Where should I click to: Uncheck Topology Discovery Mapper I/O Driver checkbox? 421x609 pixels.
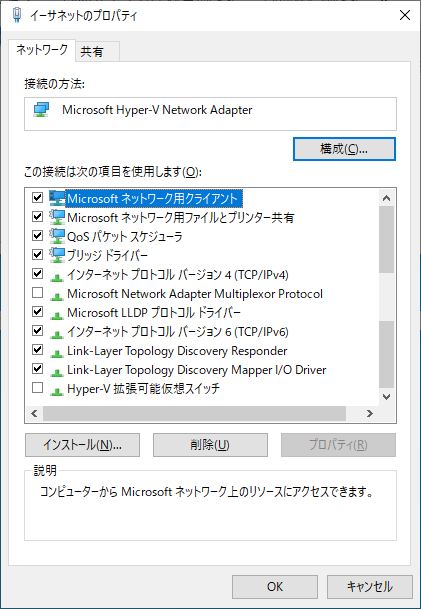click(37, 369)
